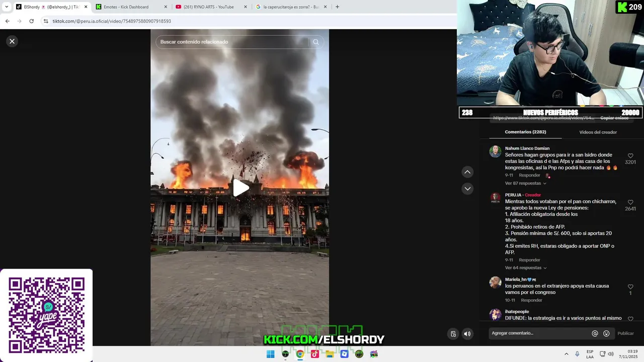Image resolution: width=644 pixels, height=362 pixels.
Task: Go to next video with down arrow
Action: (467, 189)
